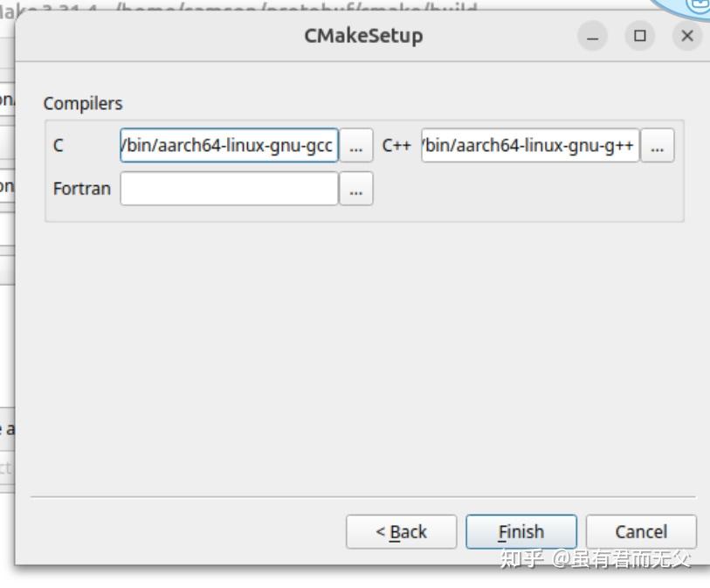710x588 pixels.
Task: Click the close icon on CMakeSetup window
Action: tap(686, 37)
